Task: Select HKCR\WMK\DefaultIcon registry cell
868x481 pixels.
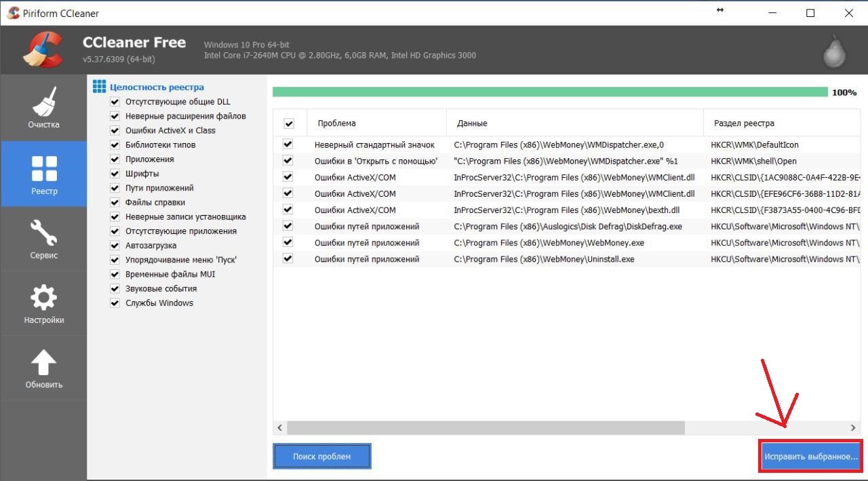Action: tap(756, 145)
